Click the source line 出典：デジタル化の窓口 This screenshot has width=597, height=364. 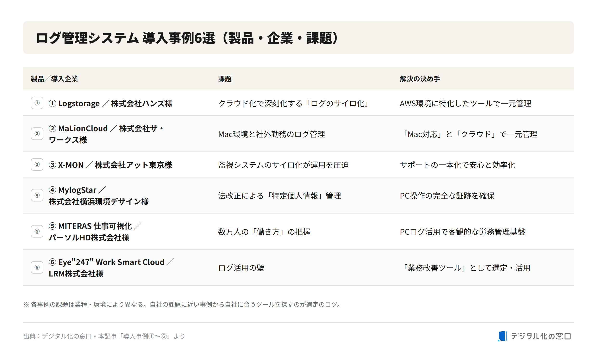click(x=104, y=336)
